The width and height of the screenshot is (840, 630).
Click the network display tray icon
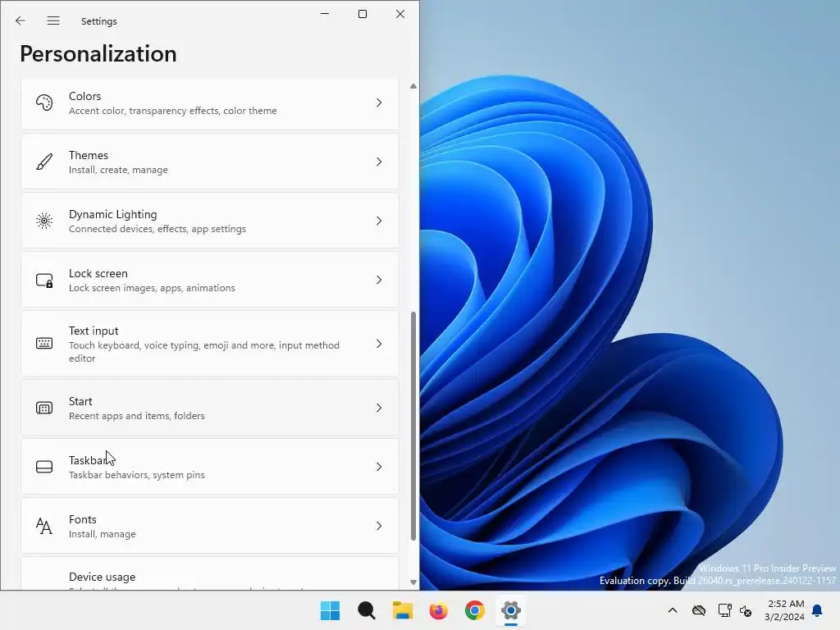724,610
